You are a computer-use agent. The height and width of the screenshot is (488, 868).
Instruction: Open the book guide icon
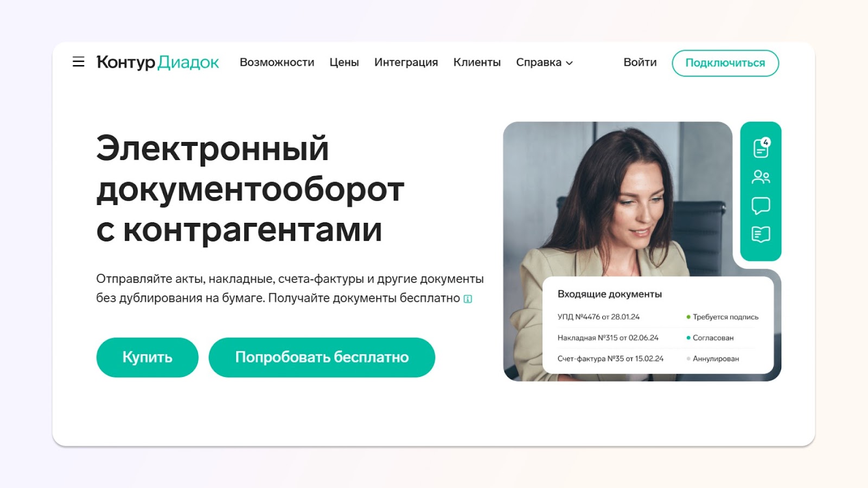pyautogui.click(x=761, y=234)
